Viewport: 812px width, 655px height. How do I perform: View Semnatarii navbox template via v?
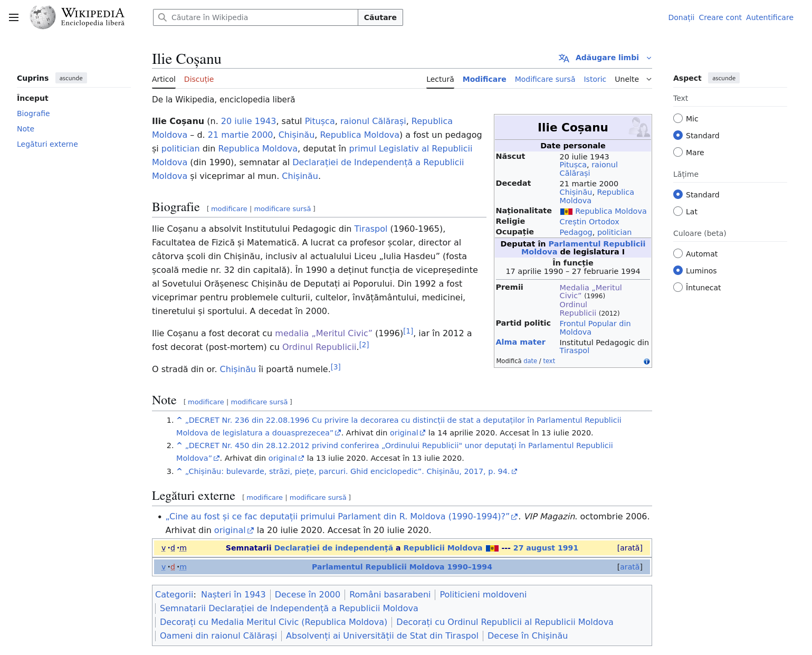(164, 548)
